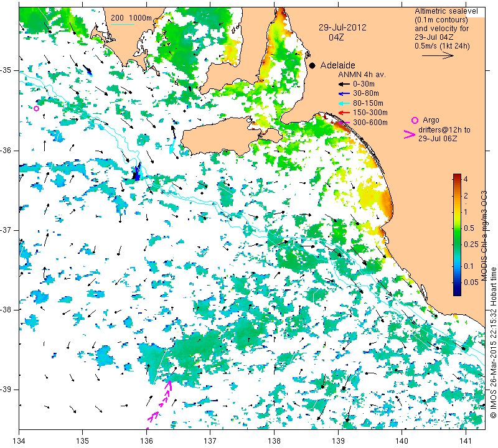
Task: Click the magenta drifters chevron in the legend
Action: pos(409,134)
